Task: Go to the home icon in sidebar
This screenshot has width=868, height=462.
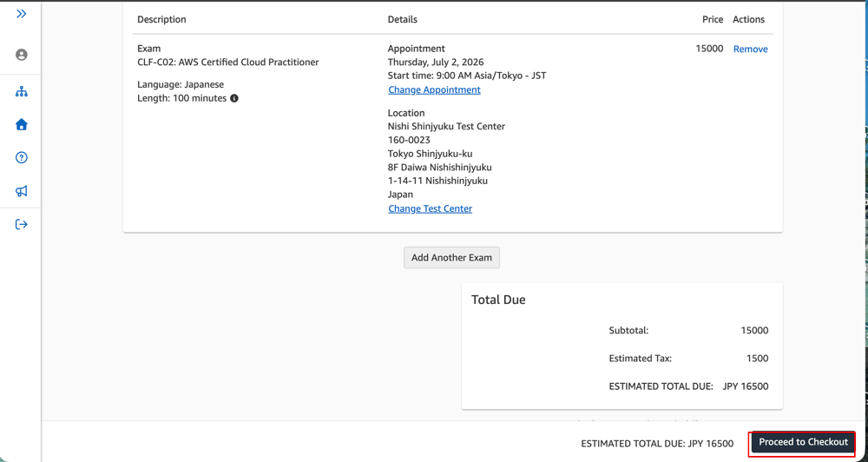Action: coord(21,125)
